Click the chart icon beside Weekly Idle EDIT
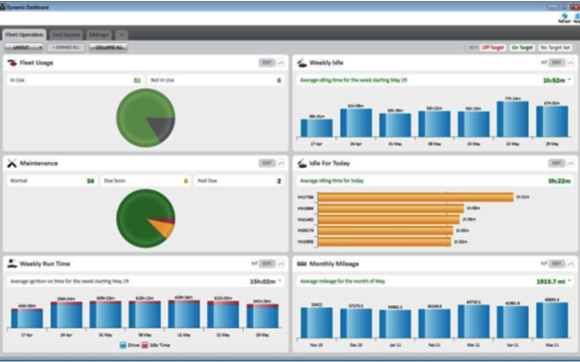Viewport: 580px width, 362px height. click(544, 63)
